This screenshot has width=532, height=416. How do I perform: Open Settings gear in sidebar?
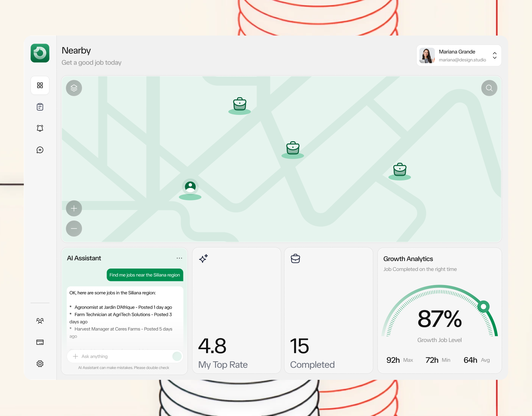(40, 363)
